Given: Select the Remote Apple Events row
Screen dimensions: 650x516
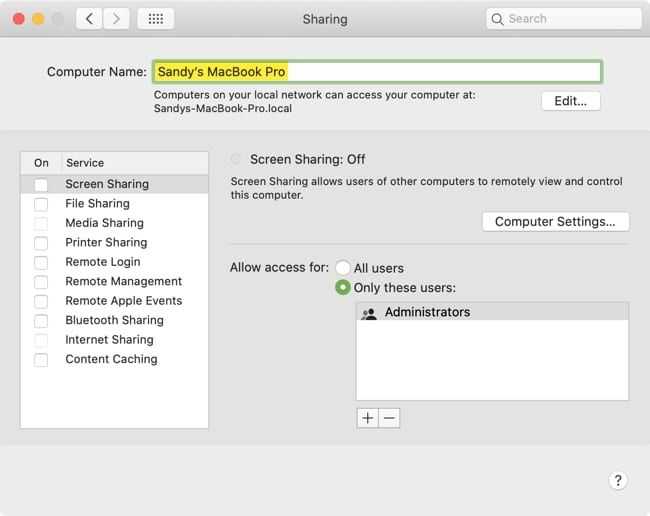Looking at the screenshot, I should 114,301.
